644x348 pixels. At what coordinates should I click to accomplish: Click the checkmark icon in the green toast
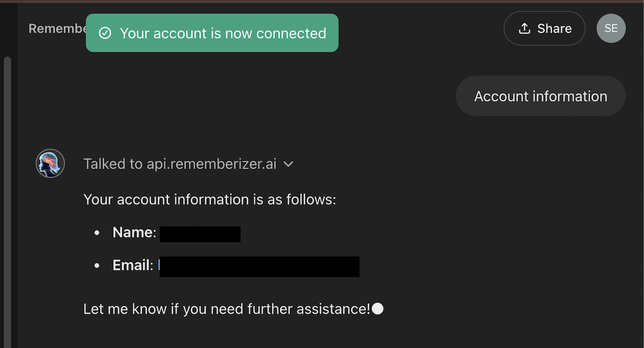click(x=105, y=32)
